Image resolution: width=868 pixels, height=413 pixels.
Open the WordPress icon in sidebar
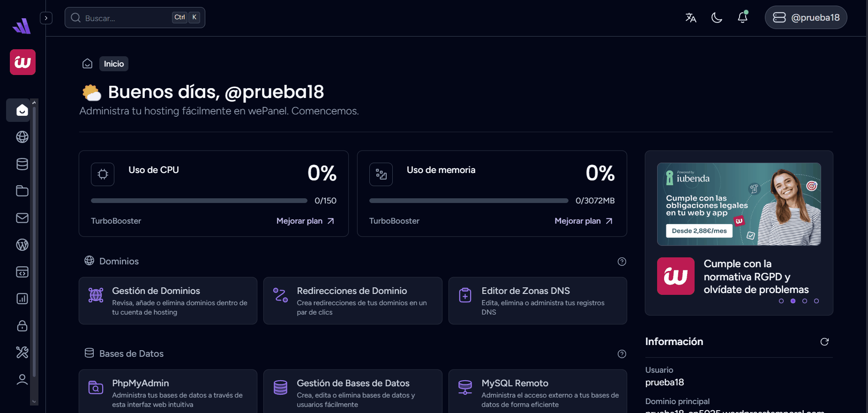point(22,245)
